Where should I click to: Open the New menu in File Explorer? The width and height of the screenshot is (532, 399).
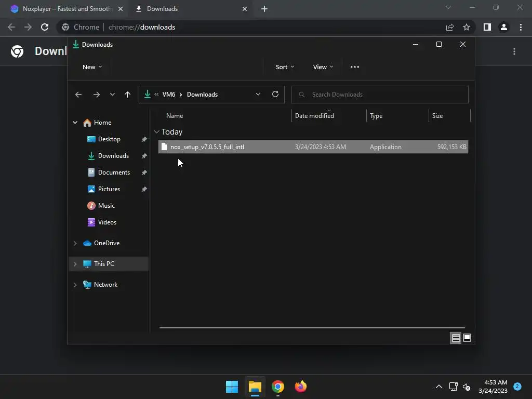coord(92,67)
